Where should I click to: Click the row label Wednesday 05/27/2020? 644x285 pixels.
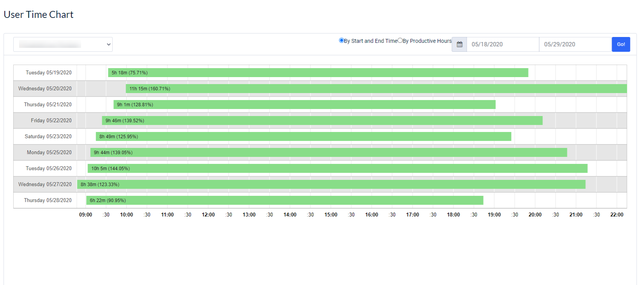(45, 185)
